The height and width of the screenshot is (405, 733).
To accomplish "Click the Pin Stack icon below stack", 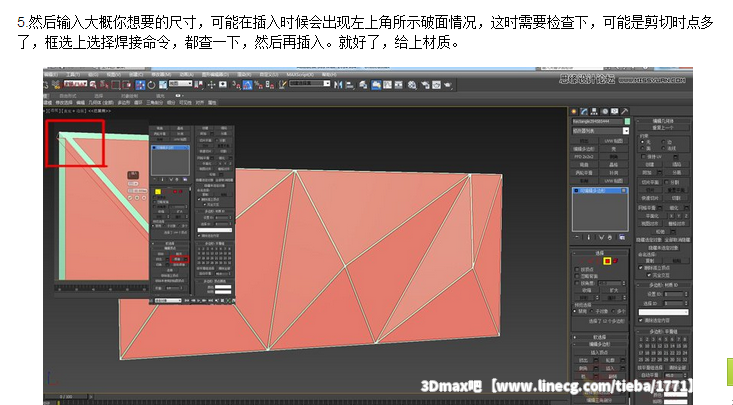I will point(578,238).
